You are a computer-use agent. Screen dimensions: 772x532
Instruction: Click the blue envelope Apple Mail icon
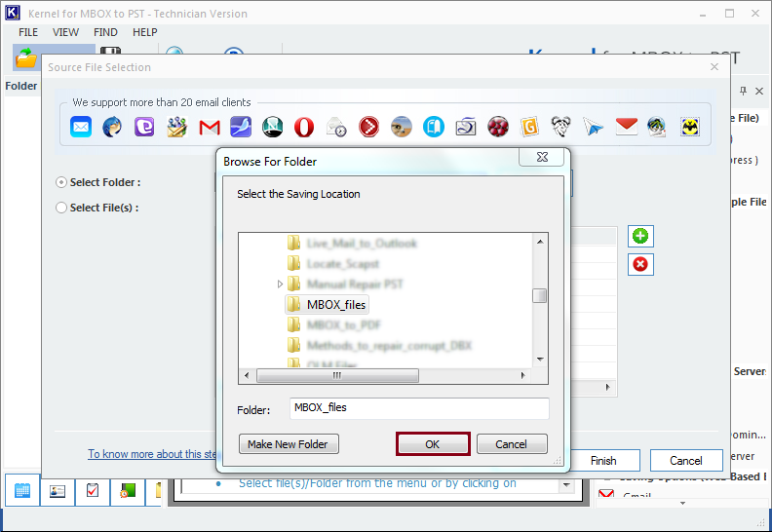click(81, 127)
